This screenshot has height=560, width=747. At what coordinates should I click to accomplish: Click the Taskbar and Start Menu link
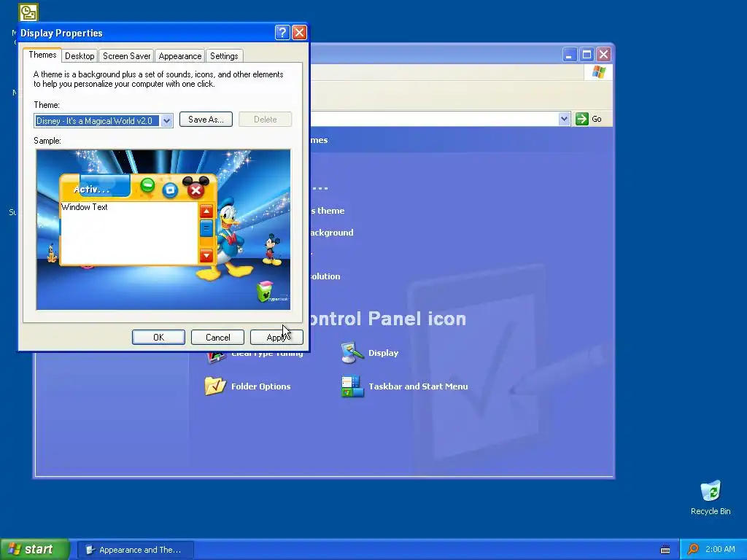pyautogui.click(x=418, y=386)
